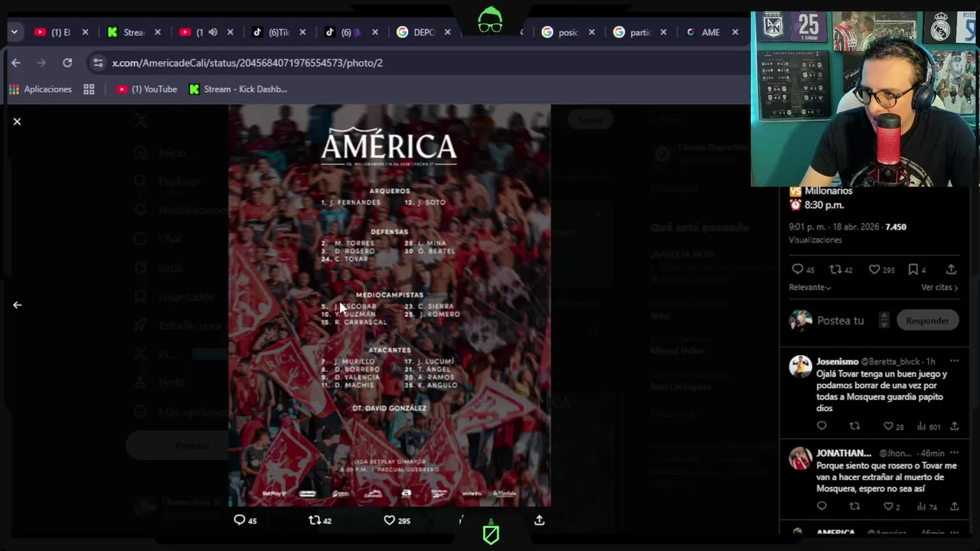Share JONATHAN's comment

click(x=954, y=507)
